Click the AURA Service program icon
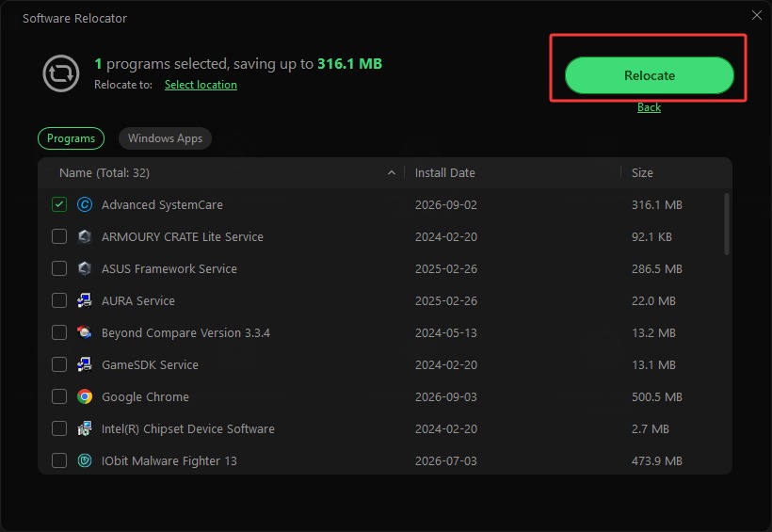The height and width of the screenshot is (532, 772). tap(85, 300)
